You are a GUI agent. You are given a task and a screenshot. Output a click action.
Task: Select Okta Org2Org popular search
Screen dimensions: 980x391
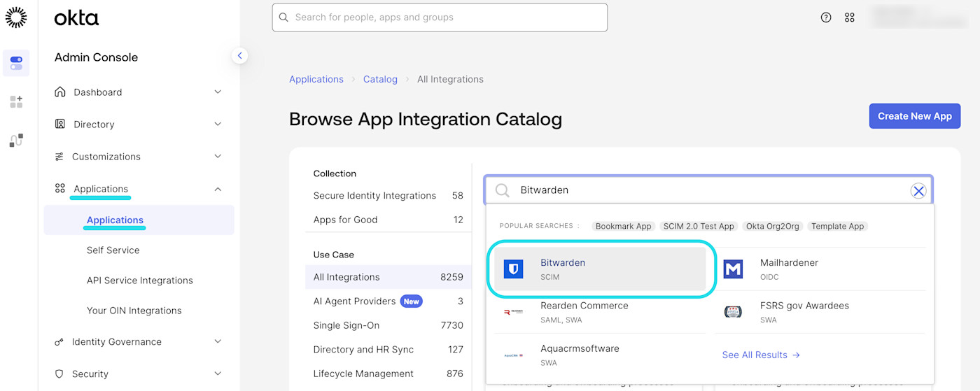click(773, 226)
